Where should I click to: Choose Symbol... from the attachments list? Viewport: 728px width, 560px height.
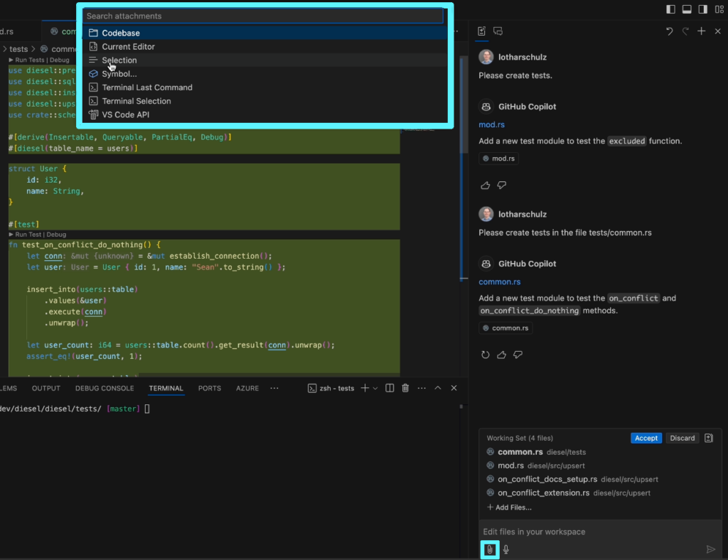119,74
